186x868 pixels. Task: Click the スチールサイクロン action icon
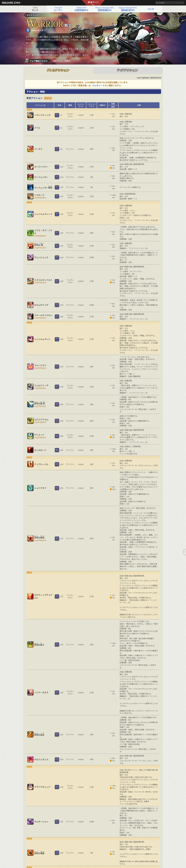pyautogui.click(x=30, y=316)
